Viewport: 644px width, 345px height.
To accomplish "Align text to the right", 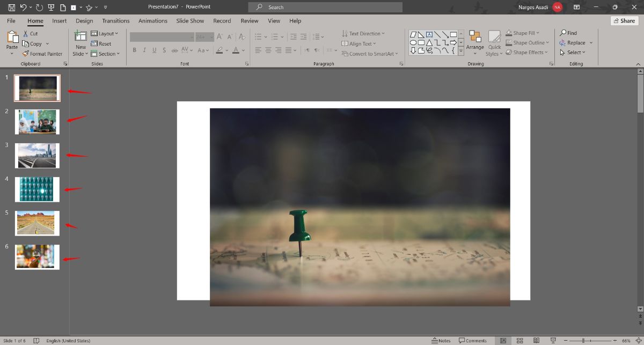I will pos(279,50).
